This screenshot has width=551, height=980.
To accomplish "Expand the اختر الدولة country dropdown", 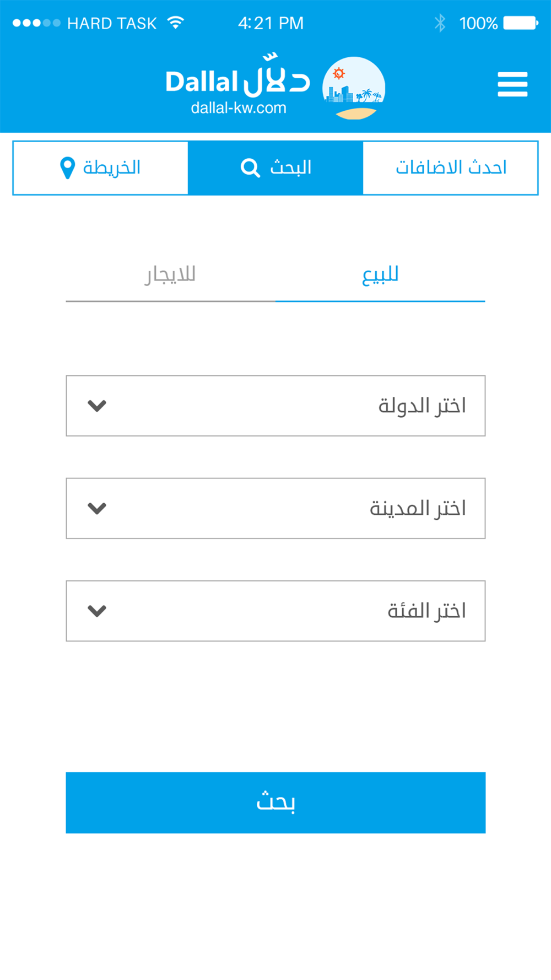I will tap(275, 406).
